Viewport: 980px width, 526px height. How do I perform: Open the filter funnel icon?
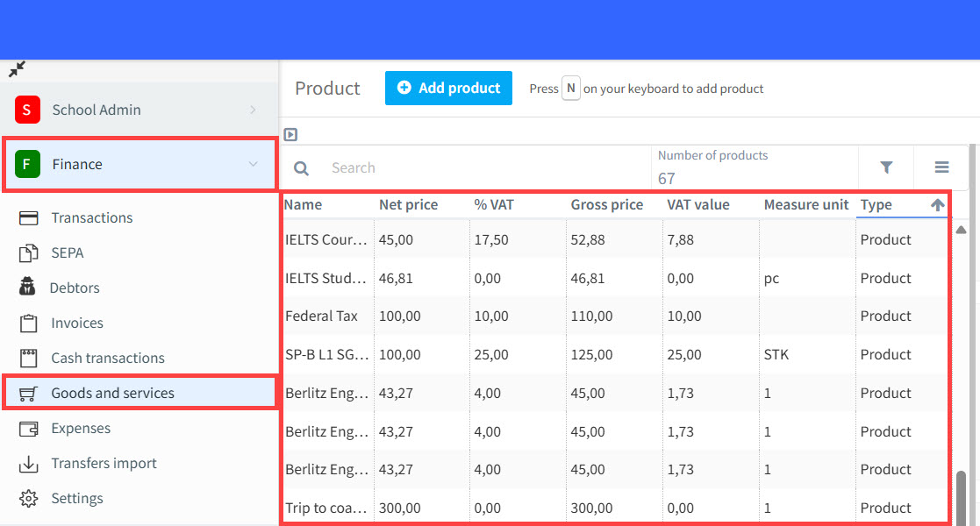[x=886, y=167]
